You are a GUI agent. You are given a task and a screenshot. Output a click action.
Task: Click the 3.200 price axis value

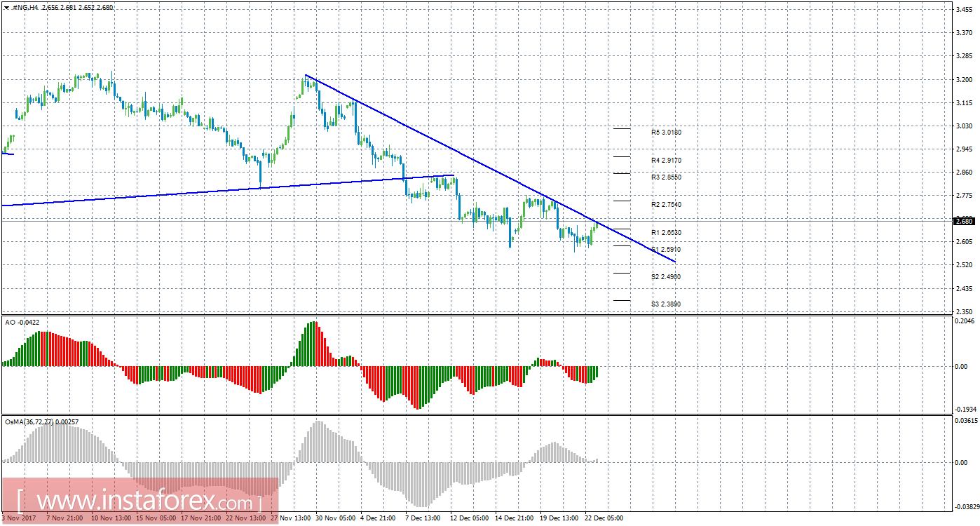click(965, 79)
